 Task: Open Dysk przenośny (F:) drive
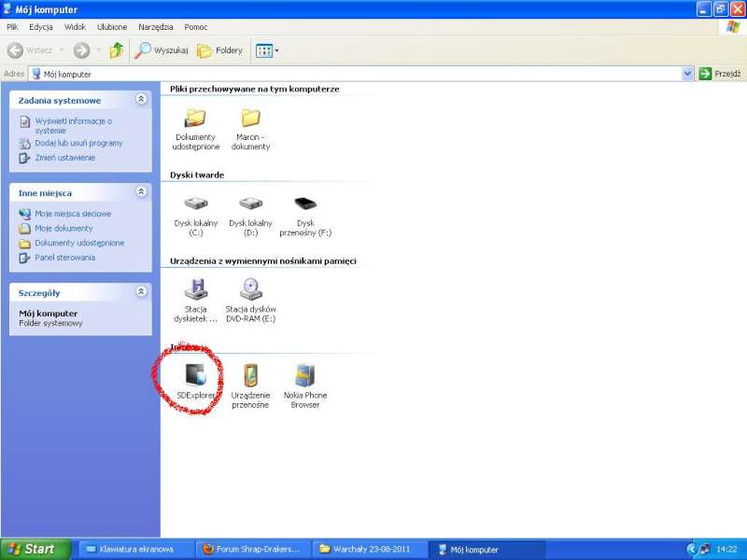click(305, 204)
